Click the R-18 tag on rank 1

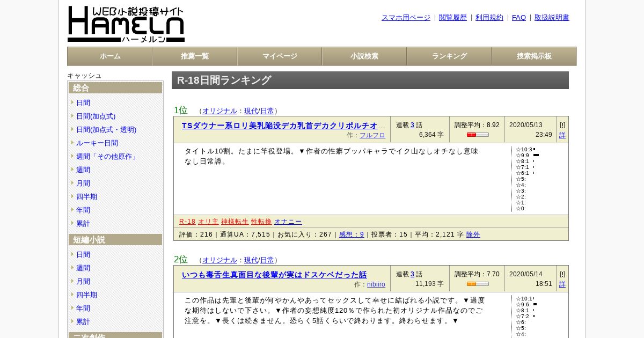(187, 222)
